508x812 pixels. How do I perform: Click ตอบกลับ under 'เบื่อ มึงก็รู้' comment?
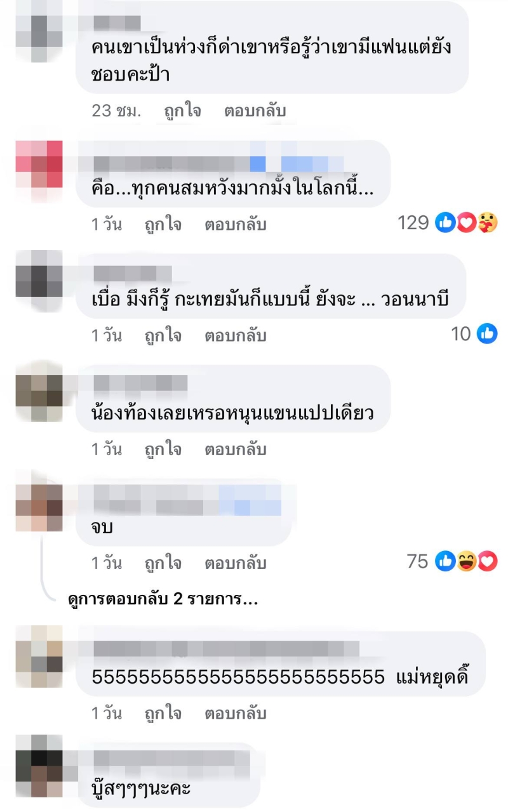pos(235,335)
